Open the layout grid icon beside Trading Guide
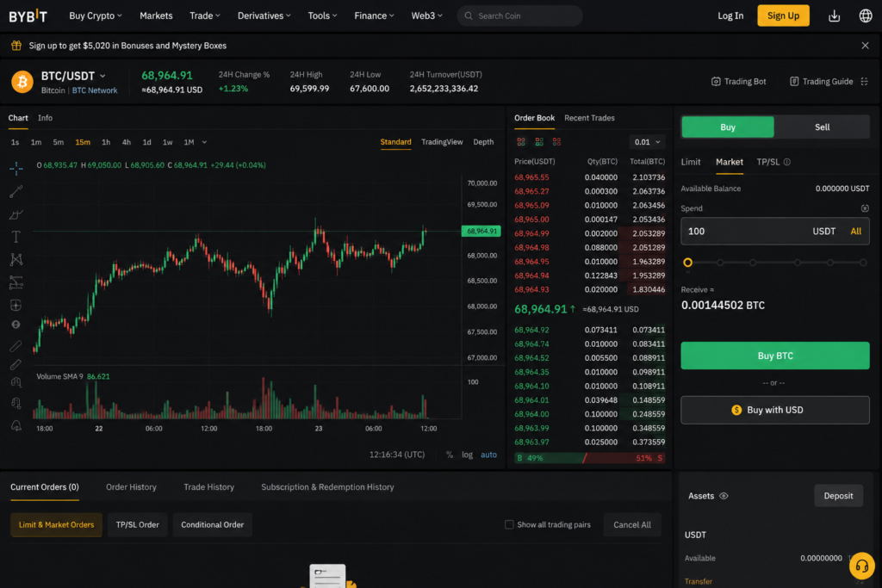This screenshot has height=588, width=882. [865, 82]
